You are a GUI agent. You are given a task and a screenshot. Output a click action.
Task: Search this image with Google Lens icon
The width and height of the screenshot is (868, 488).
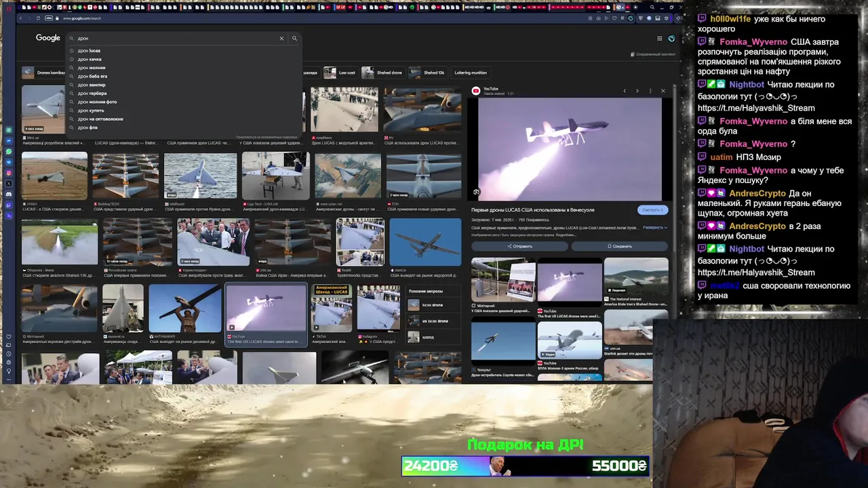(x=476, y=192)
